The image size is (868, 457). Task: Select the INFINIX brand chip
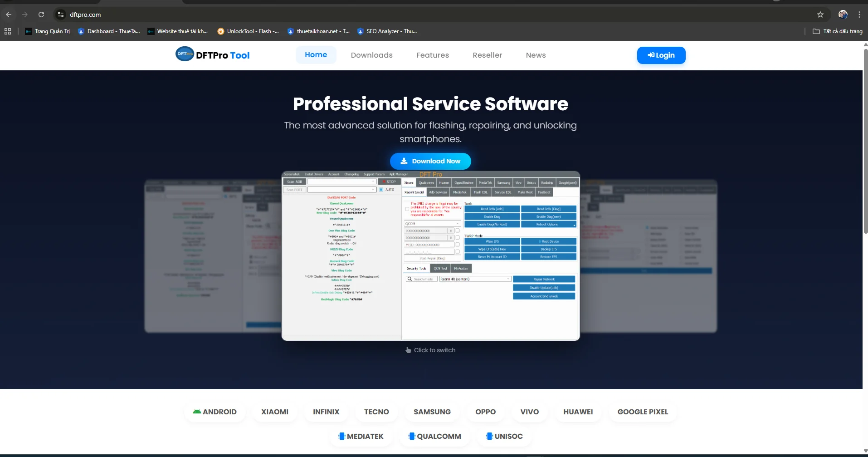point(326,412)
